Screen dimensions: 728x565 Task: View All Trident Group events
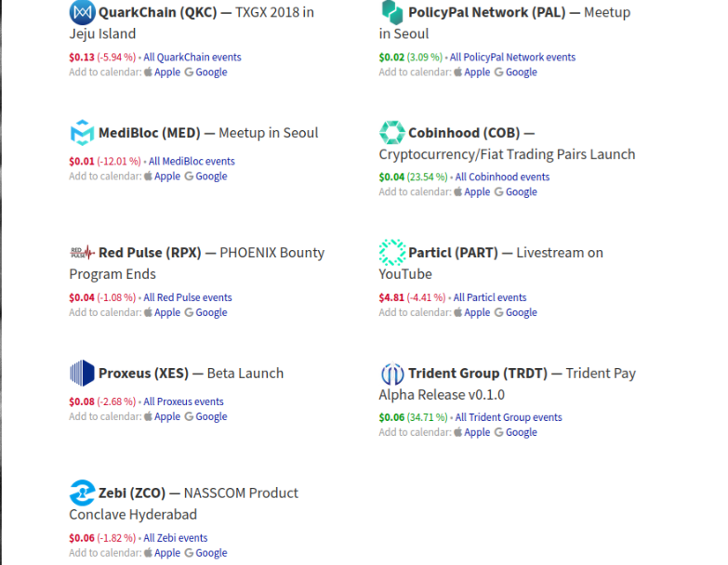(x=508, y=417)
